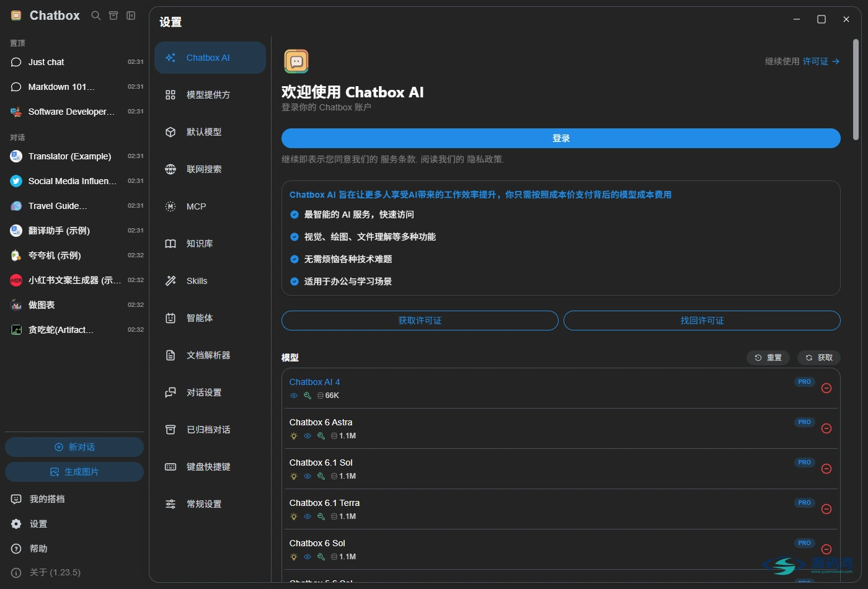Open the Markdown 101 conversation
This screenshot has width=868, height=589.
pos(74,87)
